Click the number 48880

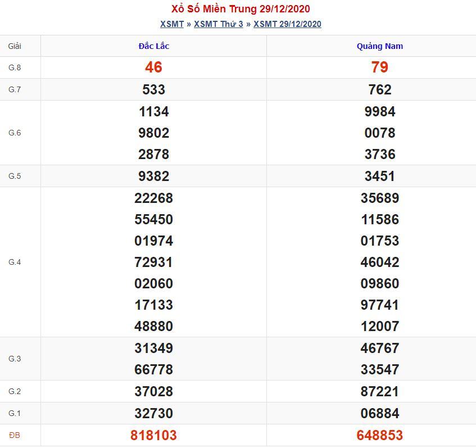(x=153, y=326)
